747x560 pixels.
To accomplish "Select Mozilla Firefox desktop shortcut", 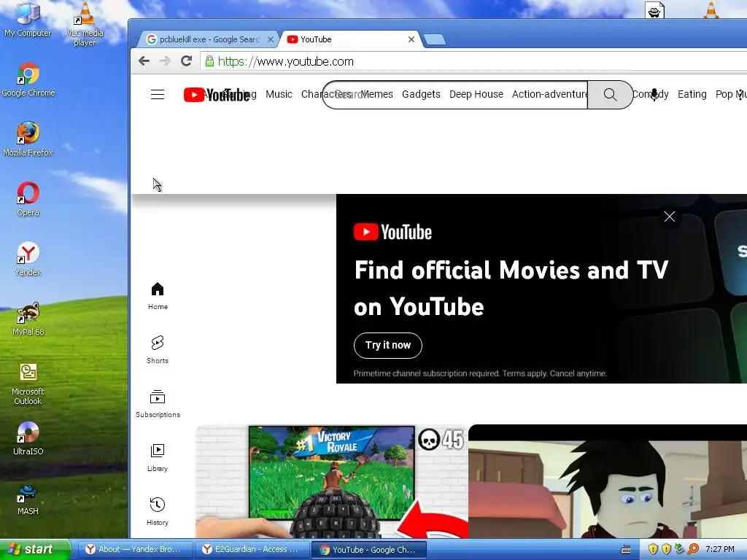I will coord(28,139).
